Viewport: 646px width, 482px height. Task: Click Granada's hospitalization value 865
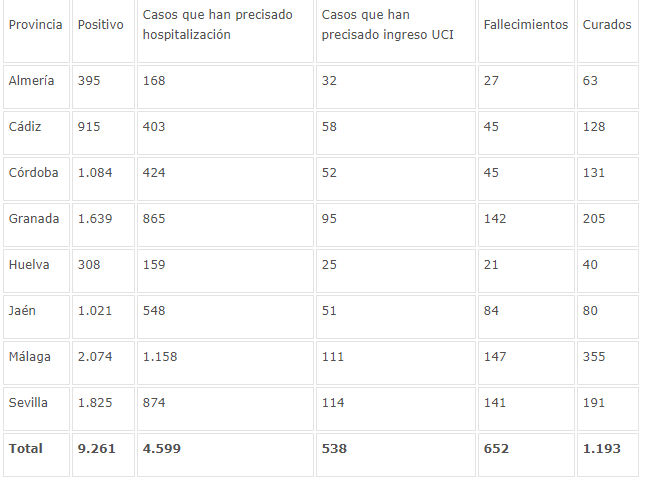(x=154, y=218)
